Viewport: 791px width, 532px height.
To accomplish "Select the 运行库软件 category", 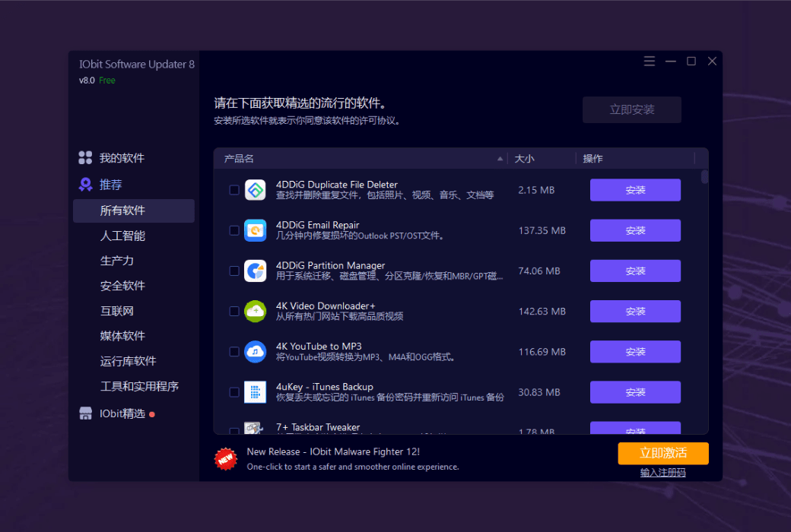I will click(128, 361).
